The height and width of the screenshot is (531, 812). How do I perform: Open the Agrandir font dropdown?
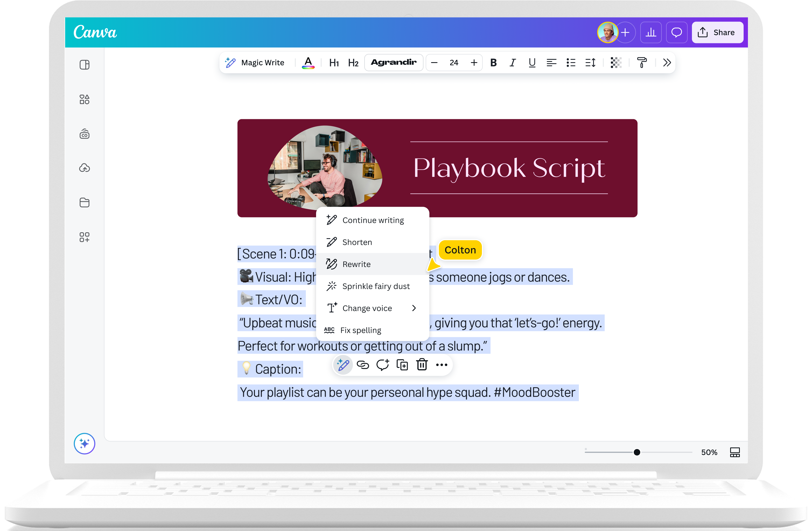coord(393,62)
